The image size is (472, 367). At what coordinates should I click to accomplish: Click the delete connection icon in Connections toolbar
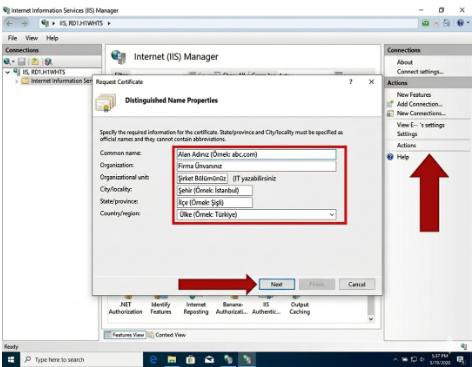coord(48,61)
